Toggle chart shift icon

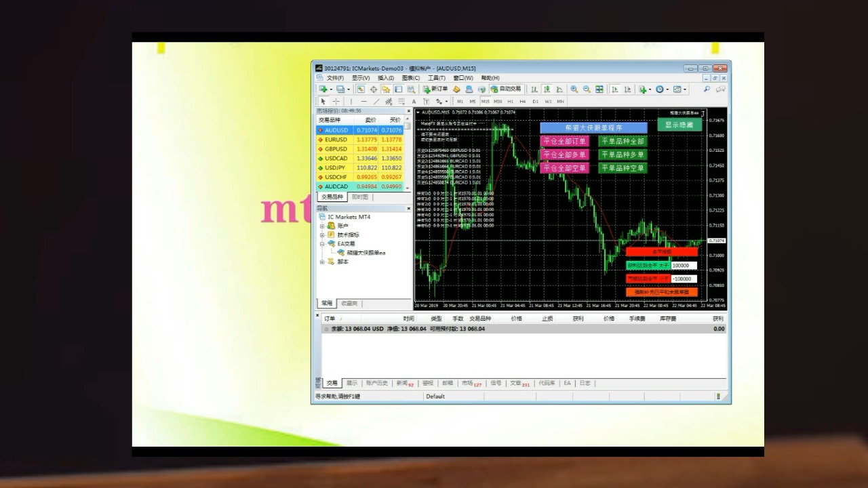pyautogui.click(x=627, y=89)
